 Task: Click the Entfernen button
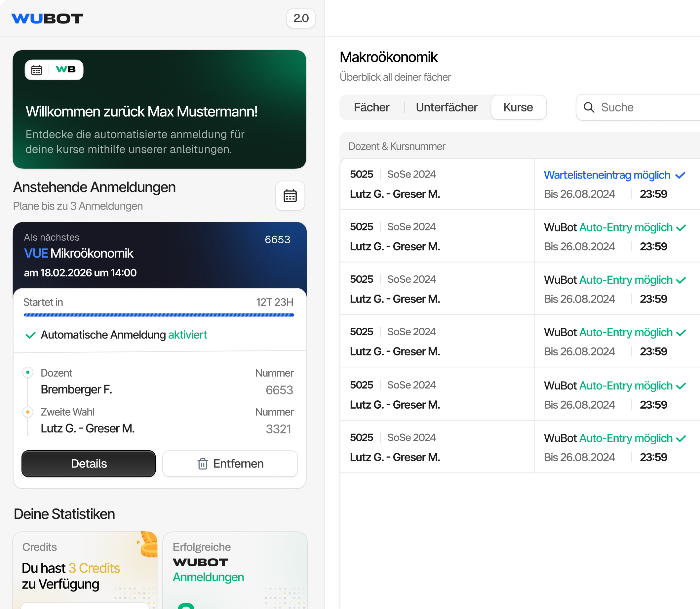pos(230,464)
